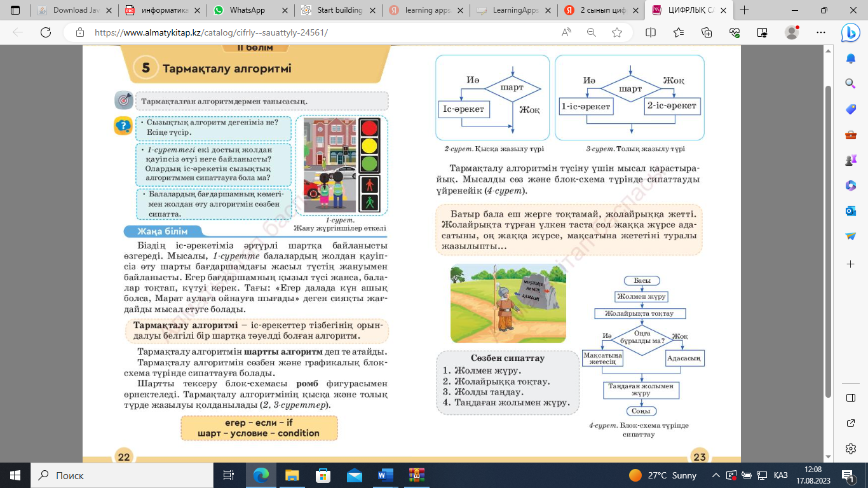The width and height of the screenshot is (868, 488).
Task: View site information lock icon
Action: pos(79,32)
